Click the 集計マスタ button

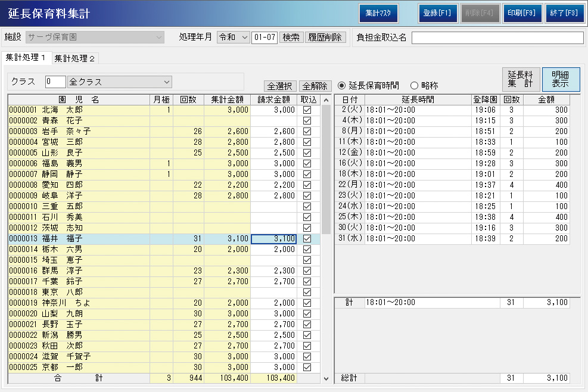[378, 13]
